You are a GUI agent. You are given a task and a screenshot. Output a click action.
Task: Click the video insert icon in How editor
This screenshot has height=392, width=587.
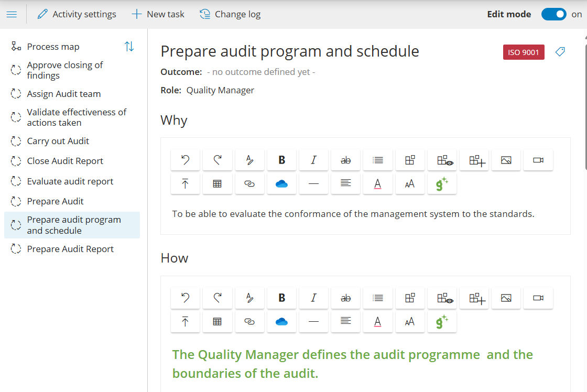pos(538,298)
